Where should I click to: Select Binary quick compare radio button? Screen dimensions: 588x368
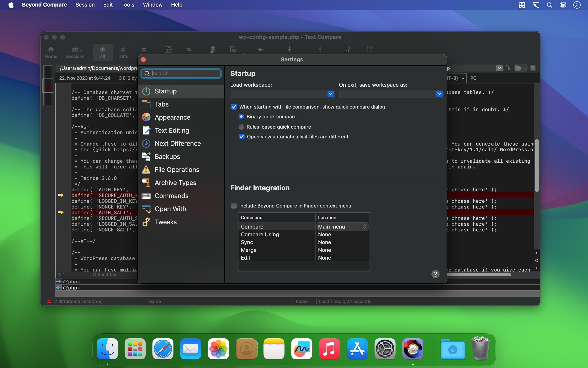tap(241, 117)
